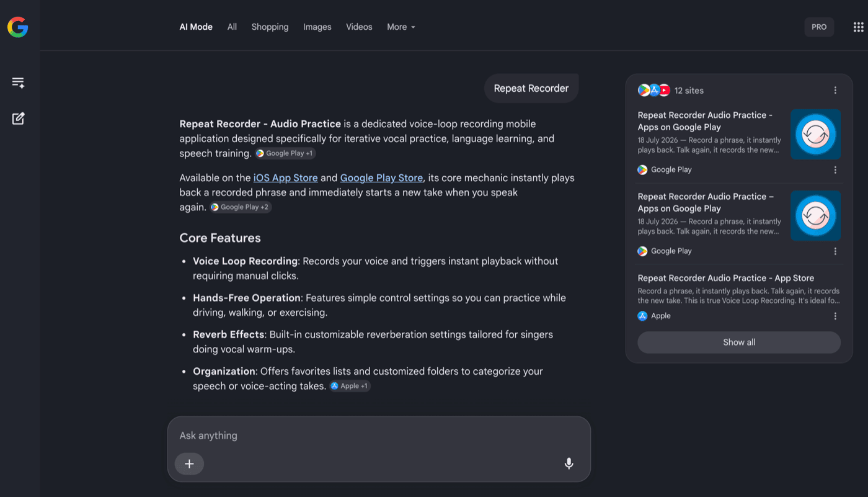Open Repeat Recorder Audio Practice App Store result
Screen dimensions: 868x497
click(725, 278)
